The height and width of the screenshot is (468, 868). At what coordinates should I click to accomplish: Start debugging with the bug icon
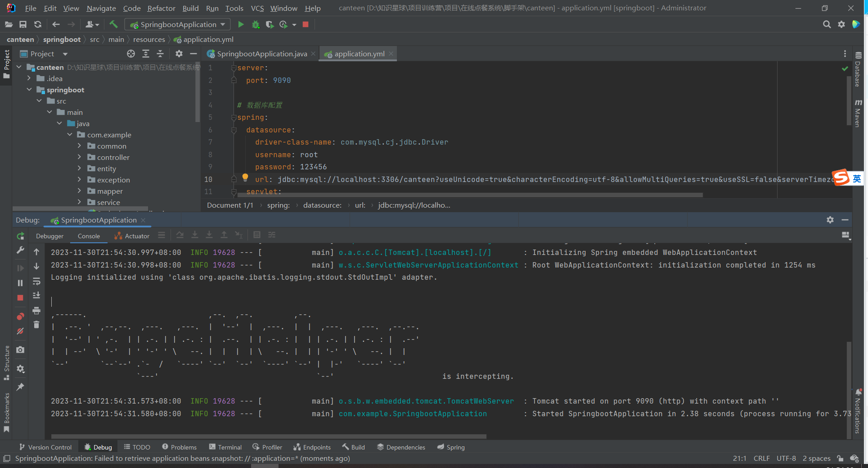(x=256, y=24)
